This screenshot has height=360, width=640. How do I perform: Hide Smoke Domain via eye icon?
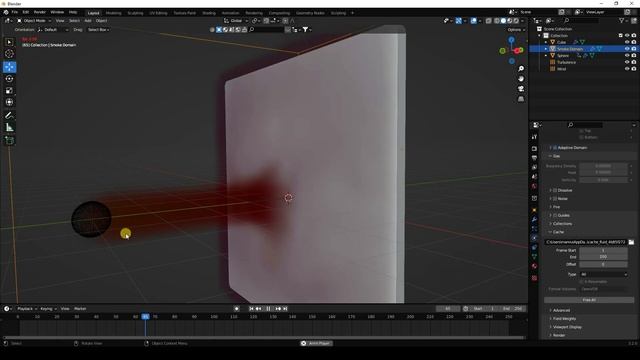[627, 49]
